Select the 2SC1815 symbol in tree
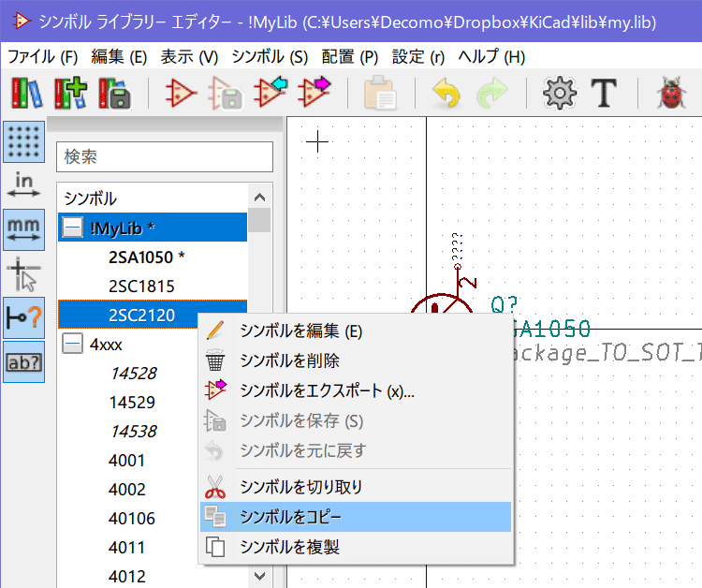702x588 pixels. tap(141, 286)
